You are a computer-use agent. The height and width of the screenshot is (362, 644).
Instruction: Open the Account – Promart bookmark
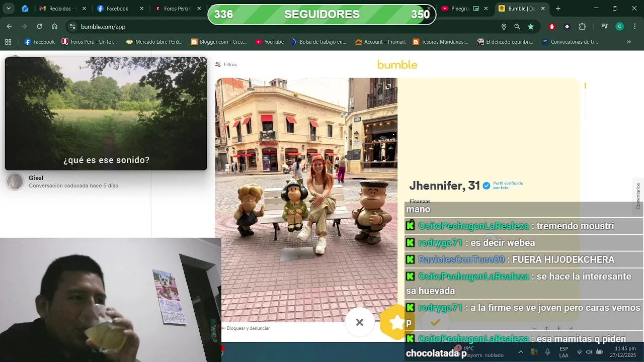pyautogui.click(x=381, y=42)
